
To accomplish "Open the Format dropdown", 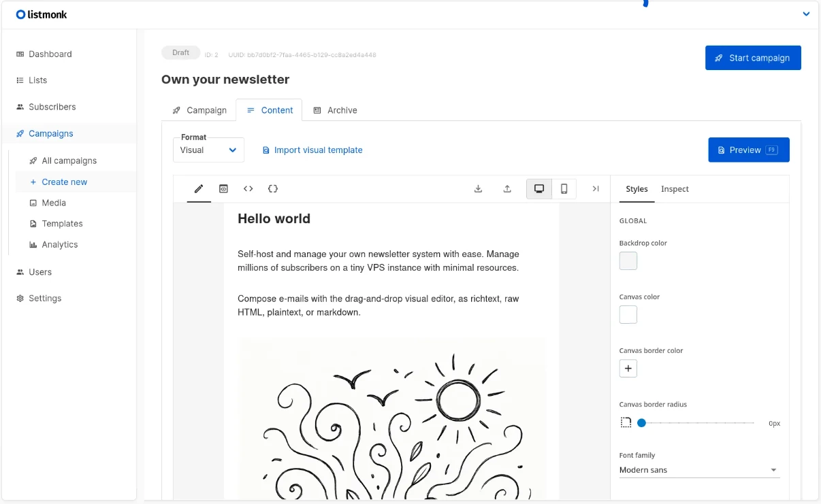I will pyautogui.click(x=208, y=150).
